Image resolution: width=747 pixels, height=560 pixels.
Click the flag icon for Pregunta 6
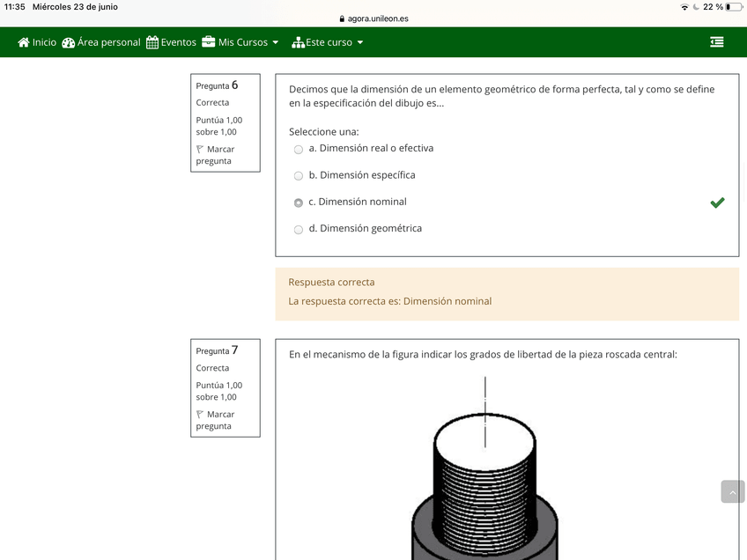coord(200,150)
